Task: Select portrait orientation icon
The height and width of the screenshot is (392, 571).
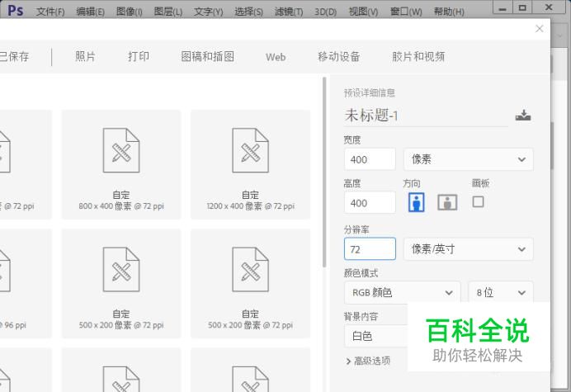Action: point(416,202)
